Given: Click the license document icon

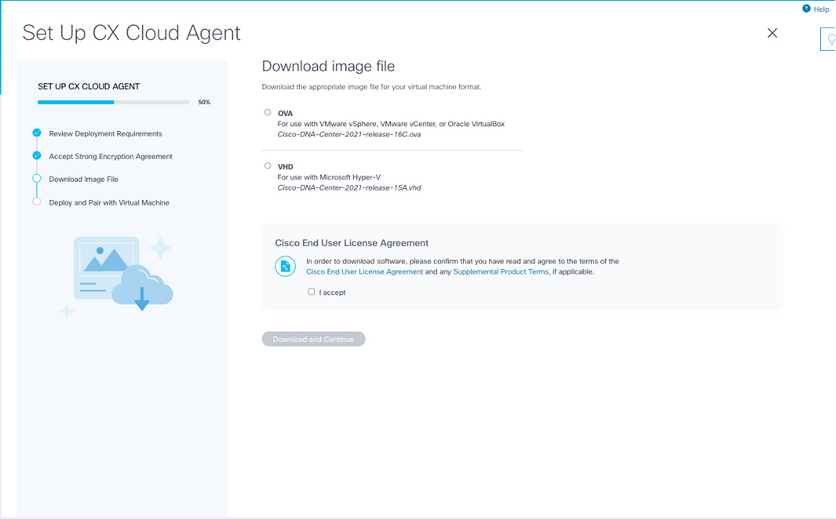Looking at the screenshot, I should click(285, 266).
